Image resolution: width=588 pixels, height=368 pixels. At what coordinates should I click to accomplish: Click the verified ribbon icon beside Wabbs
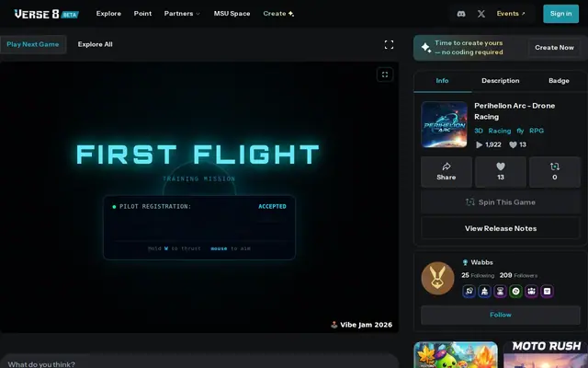[466, 262]
